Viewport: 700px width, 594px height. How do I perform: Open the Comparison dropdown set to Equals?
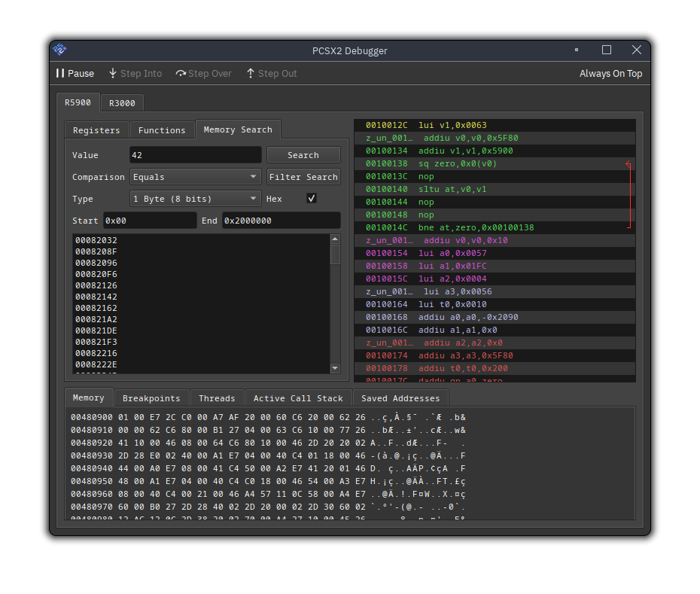point(196,177)
